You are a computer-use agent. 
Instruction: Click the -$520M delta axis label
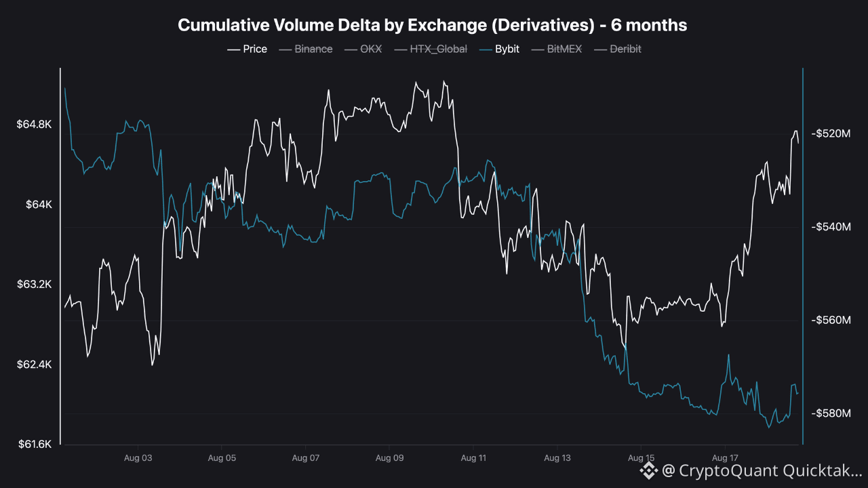click(x=831, y=134)
